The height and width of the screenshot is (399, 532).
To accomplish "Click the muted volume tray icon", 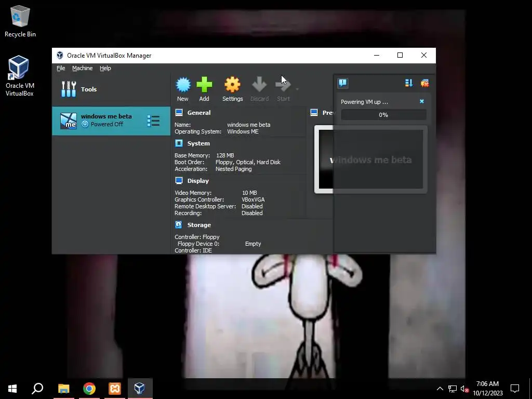I will [465, 389].
